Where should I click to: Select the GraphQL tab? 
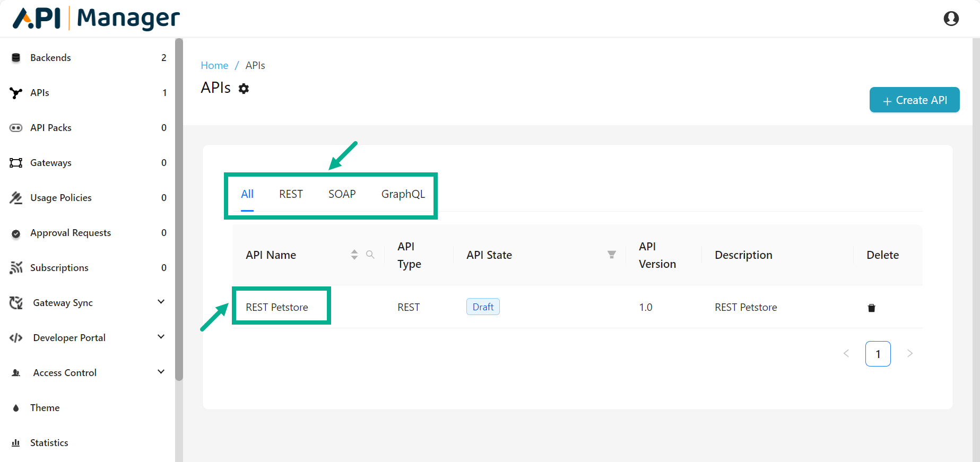click(x=403, y=194)
